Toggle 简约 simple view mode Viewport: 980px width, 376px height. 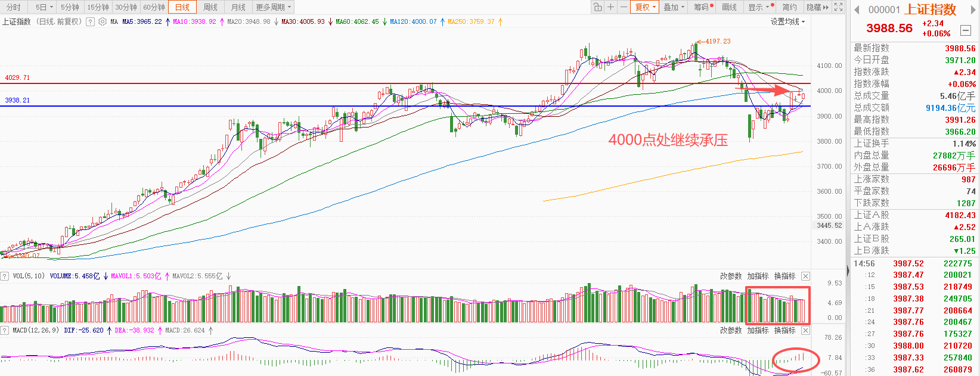(789, 7)
